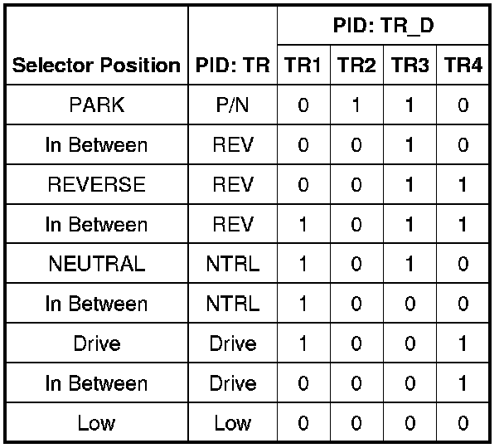Select the TR2 column header
The width and height of the screenshot is (504, 448).
pyautogui.click(x=356, y=66)
